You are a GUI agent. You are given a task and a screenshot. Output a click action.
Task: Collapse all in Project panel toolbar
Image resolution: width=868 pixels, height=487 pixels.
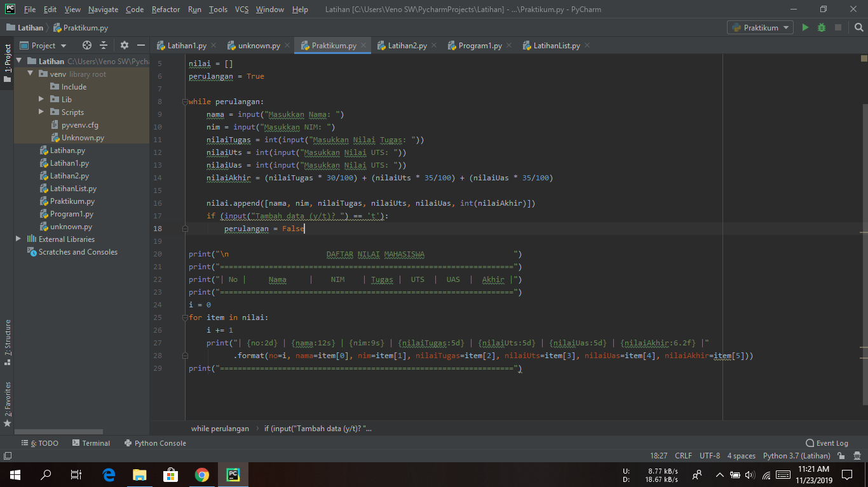[x=104, y=46]
